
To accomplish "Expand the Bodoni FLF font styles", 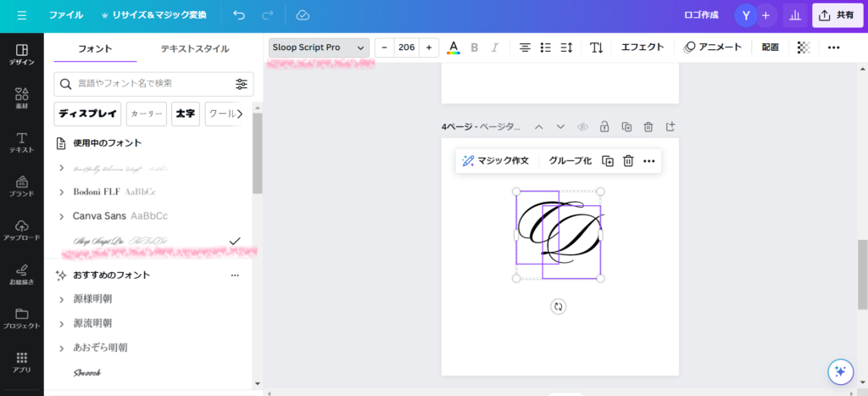I will (61, 192).
